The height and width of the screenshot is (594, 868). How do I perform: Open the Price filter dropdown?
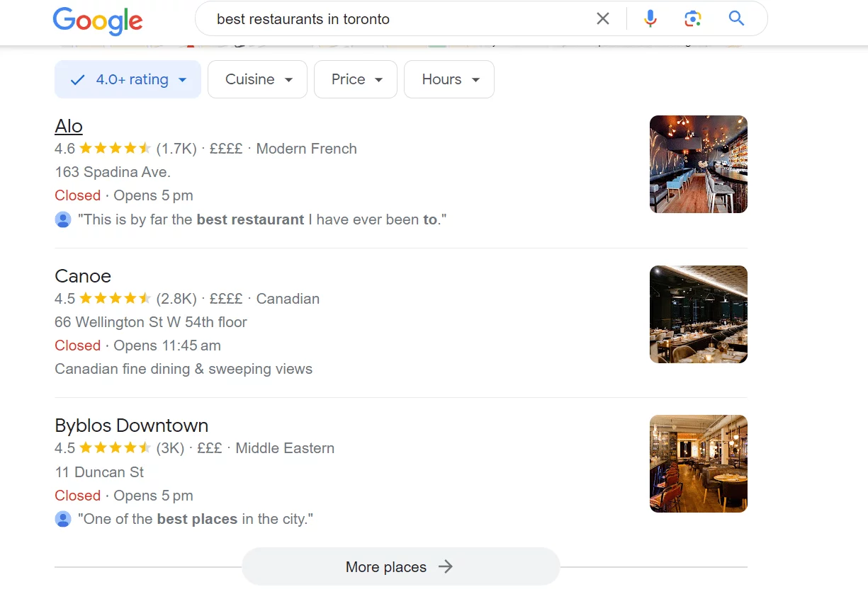pyautogui.click(x=355, y=79)
